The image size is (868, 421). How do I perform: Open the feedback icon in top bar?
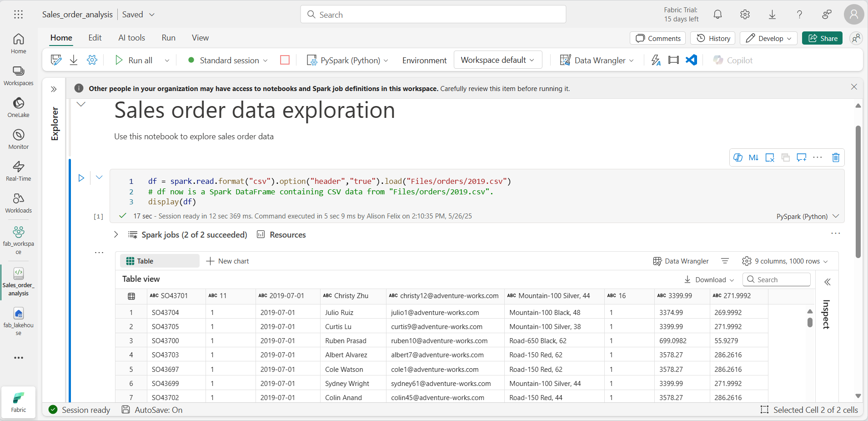pos(827,15)
